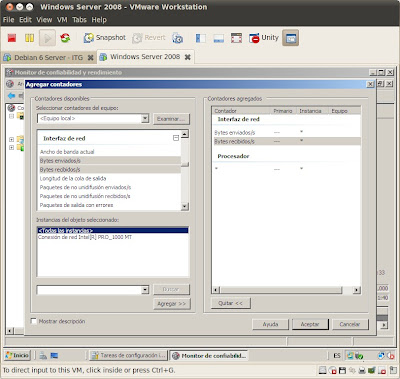Select Conexión de red Intel PRO_1000 MT instance
This screenshot has width=400, height=379.
(85, 237)
